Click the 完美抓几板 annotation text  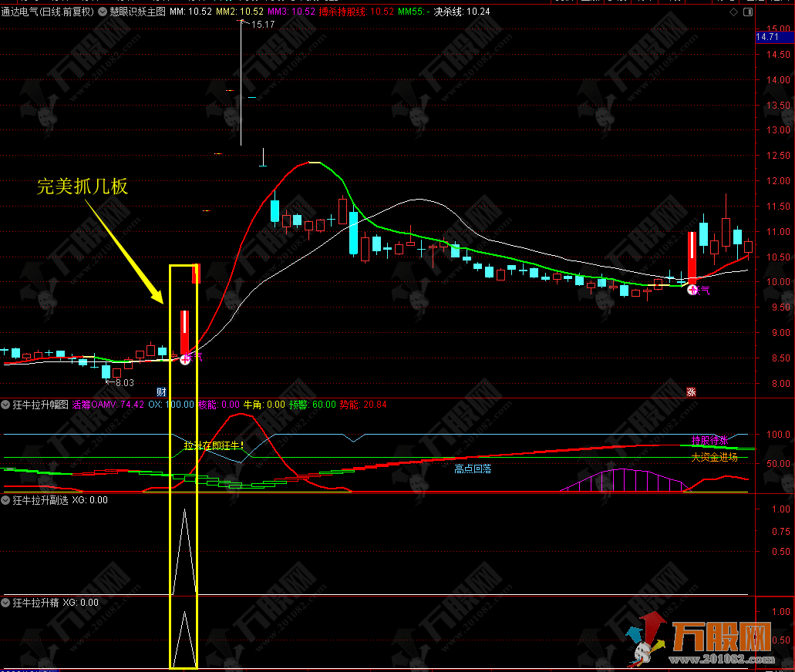click(83, 186)
